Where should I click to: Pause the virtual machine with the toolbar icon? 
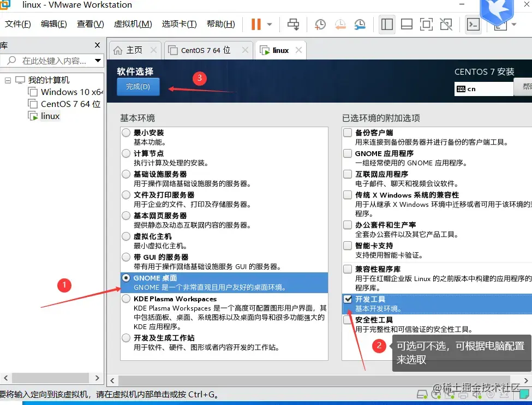[256, 24]
